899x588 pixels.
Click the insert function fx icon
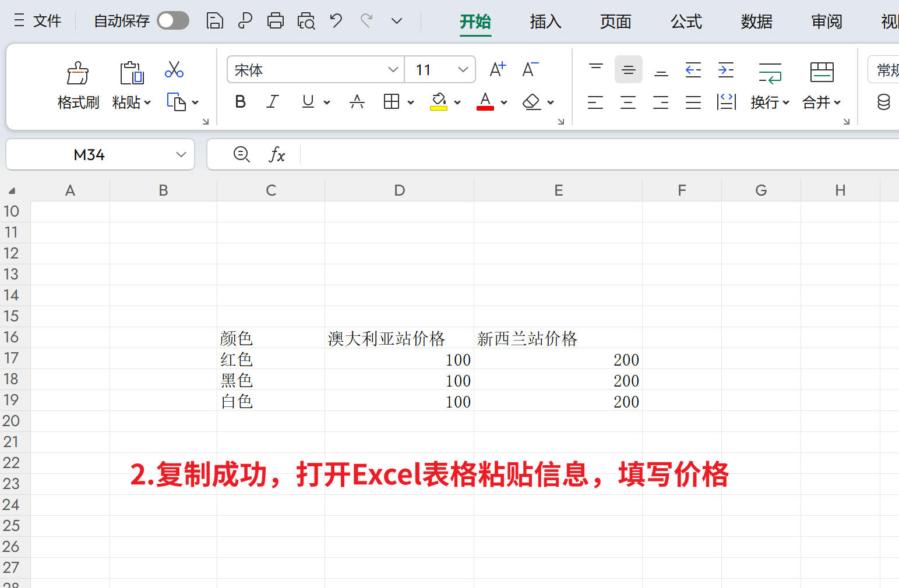[x=277, y=154]
